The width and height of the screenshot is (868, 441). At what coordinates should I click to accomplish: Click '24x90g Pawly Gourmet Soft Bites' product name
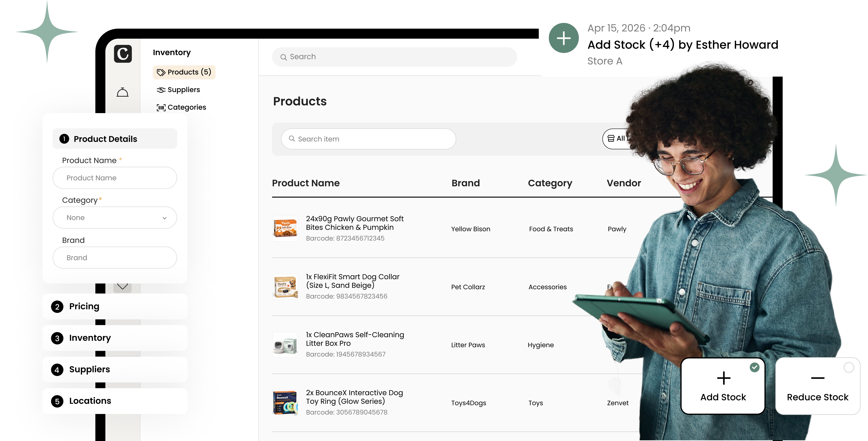click(354, 223)
